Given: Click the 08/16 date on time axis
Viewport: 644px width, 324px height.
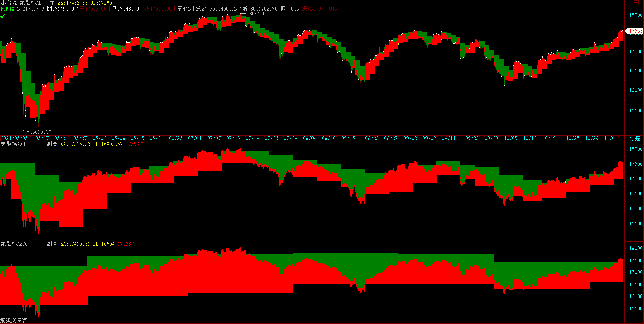Looking at the screenshot, I should pos(348,138).
